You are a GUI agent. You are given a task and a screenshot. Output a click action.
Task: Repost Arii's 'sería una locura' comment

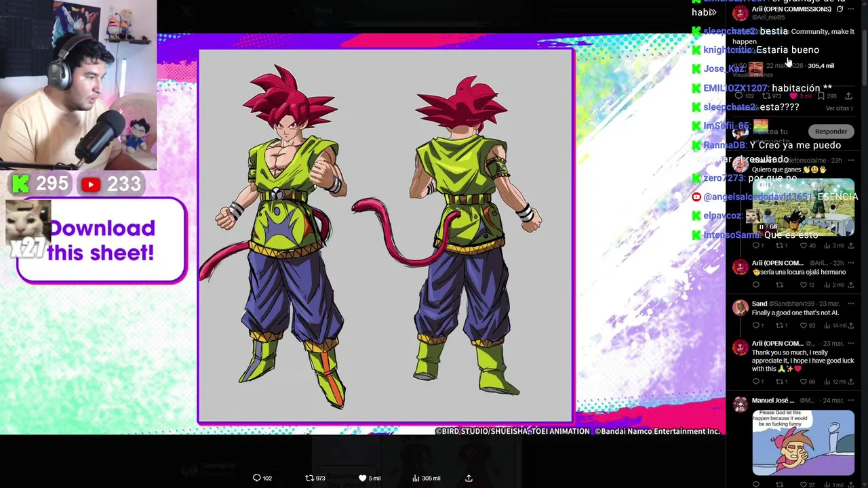click(779, 285)
